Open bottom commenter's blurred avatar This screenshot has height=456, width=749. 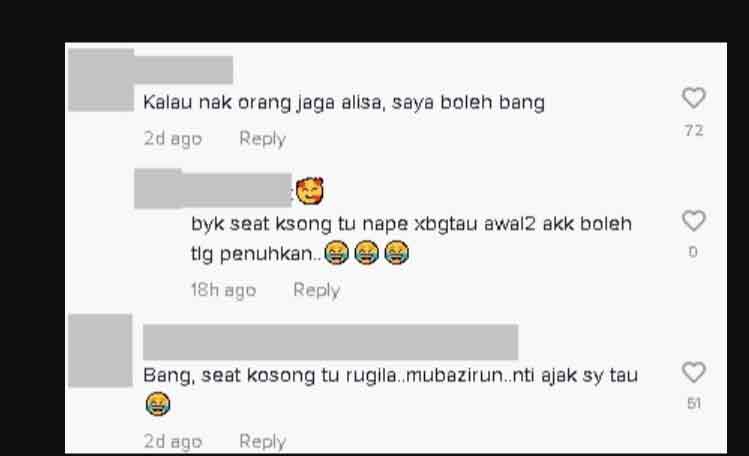click(x=100, y=350)
